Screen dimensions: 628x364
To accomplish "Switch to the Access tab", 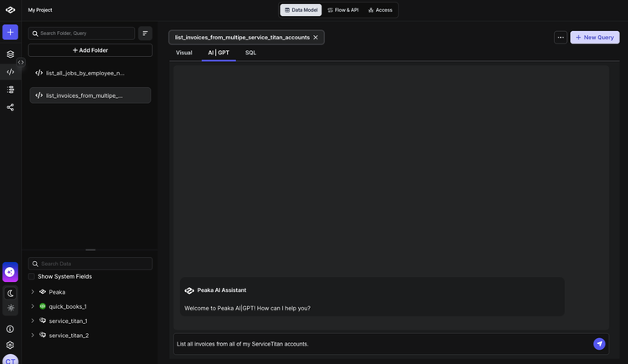I will pyautogui.click(x=380, y=10).
